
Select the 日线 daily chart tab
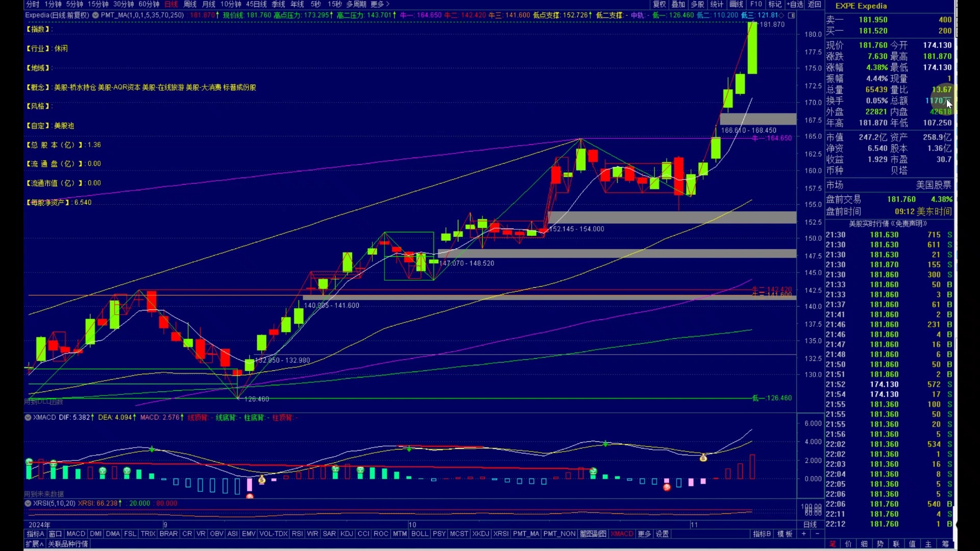tap(171, 4)
